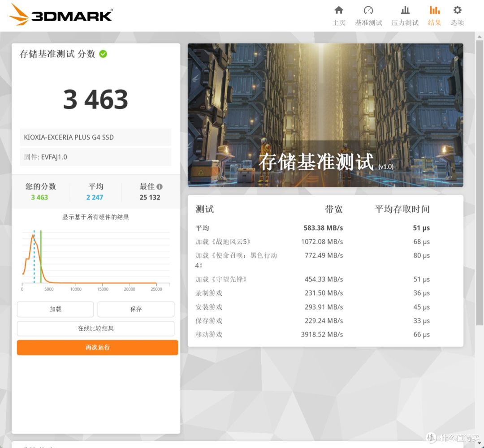Viewport: 484px width, 448px height.
Task: Click the 68 µs access time value
Action: (x=422, y=242)
